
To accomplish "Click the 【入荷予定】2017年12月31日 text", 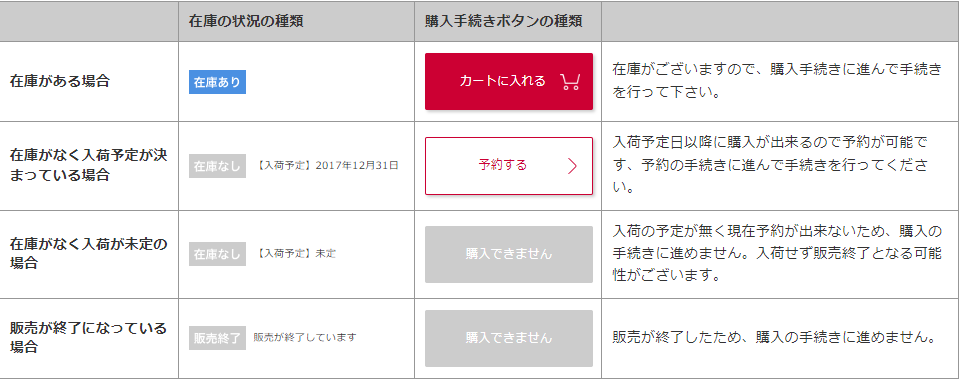I will coord(326,166).
